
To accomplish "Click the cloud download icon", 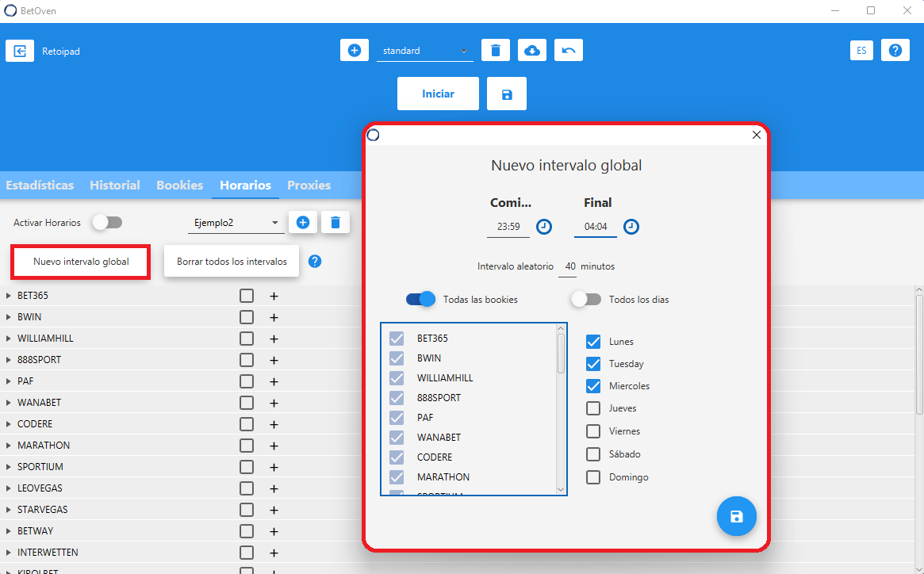I will [532, 50].
